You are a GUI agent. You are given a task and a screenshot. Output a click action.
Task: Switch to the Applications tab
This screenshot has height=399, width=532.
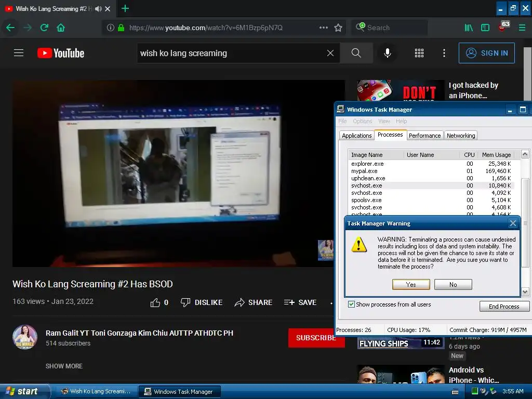point(356,136)
